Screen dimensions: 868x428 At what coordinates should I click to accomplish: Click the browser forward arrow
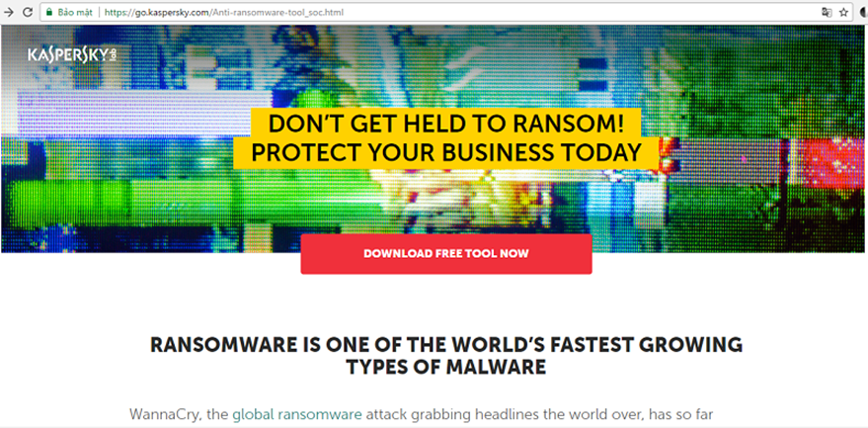(7, 12)
